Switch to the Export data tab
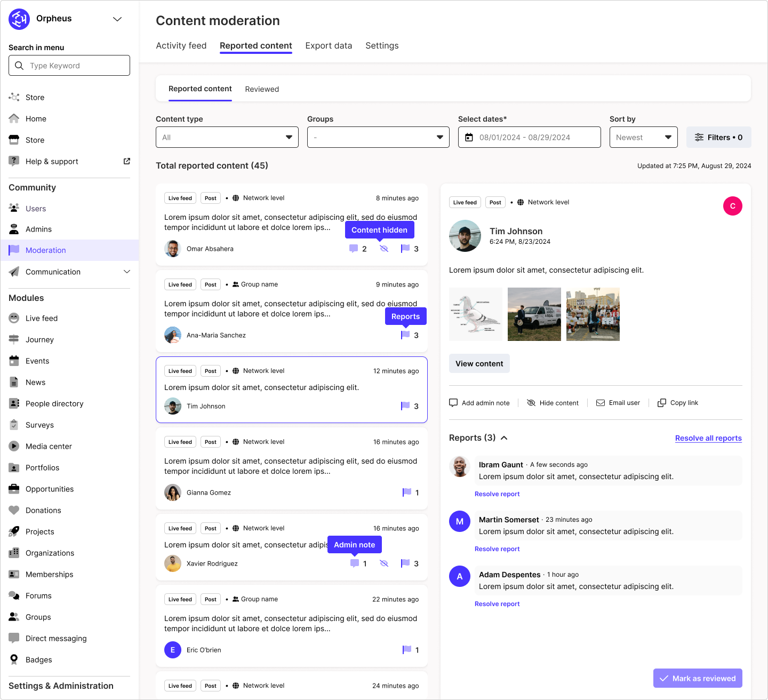The width and height of the screenshot is (768, 700). coord(329,46)
